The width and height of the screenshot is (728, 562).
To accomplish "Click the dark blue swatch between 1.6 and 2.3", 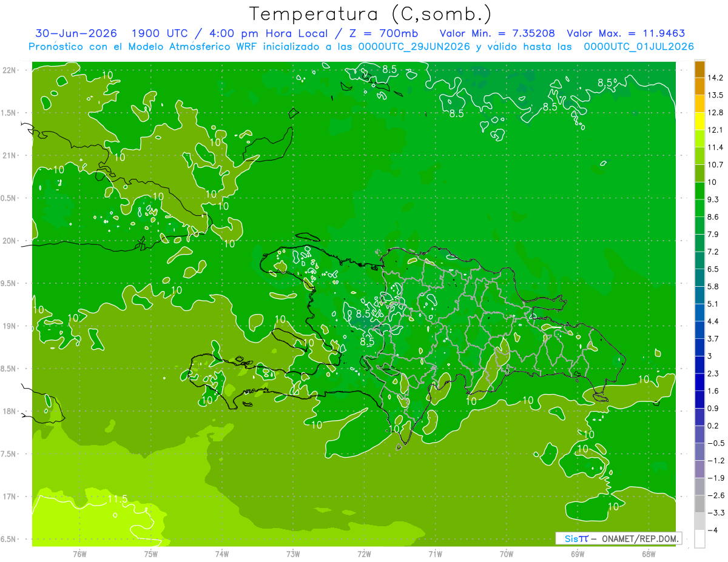I will 699,383.
